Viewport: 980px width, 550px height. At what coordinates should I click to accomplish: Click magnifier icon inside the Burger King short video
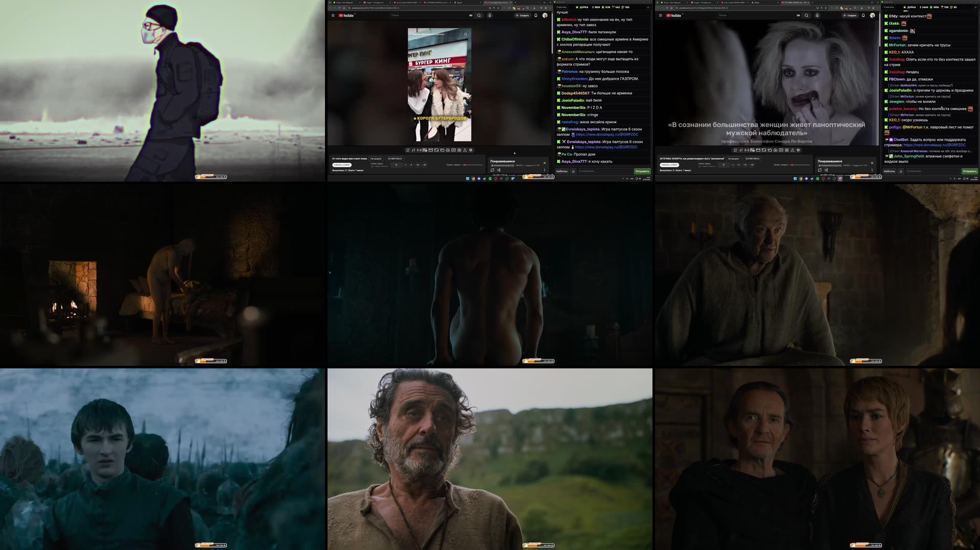[x=466, y=34]
